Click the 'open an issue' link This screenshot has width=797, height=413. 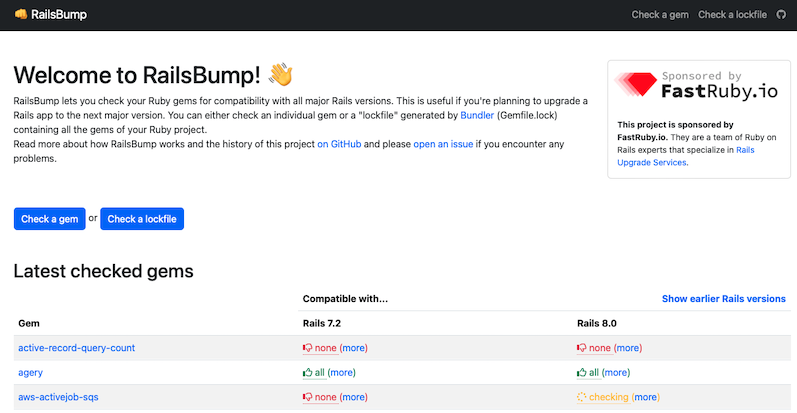coord(443,144)
